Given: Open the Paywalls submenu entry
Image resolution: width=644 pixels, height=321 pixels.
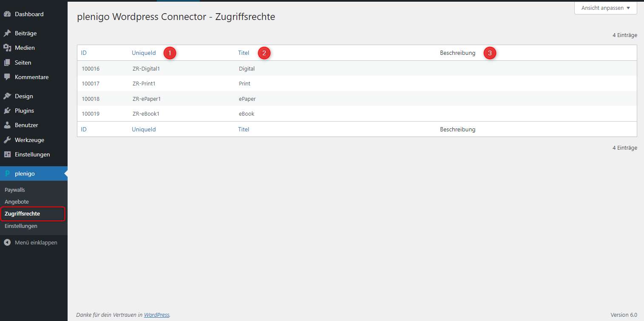Looking at the screenshot, I should pyautogui.click(x=15, y=190).
